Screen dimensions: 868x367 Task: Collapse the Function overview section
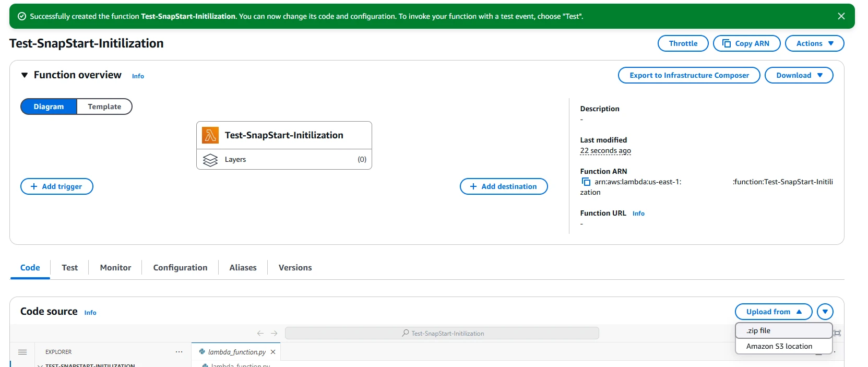(x=25, y=75)
